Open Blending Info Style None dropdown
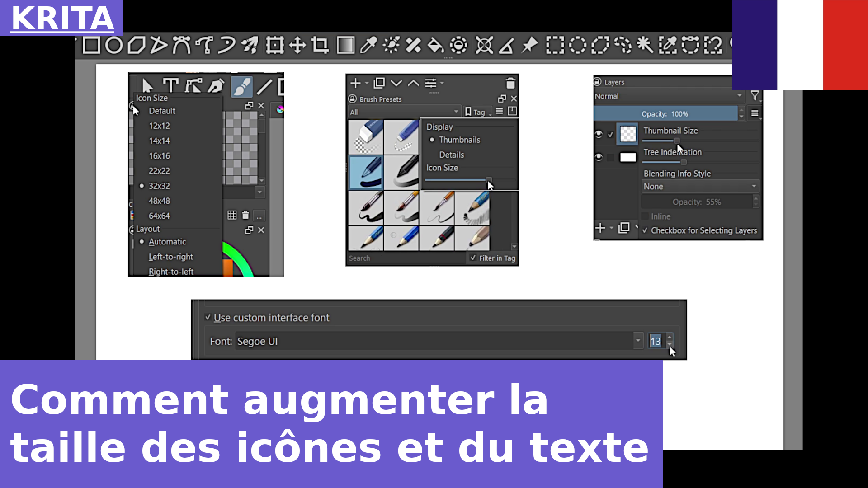 click(700, 186)
